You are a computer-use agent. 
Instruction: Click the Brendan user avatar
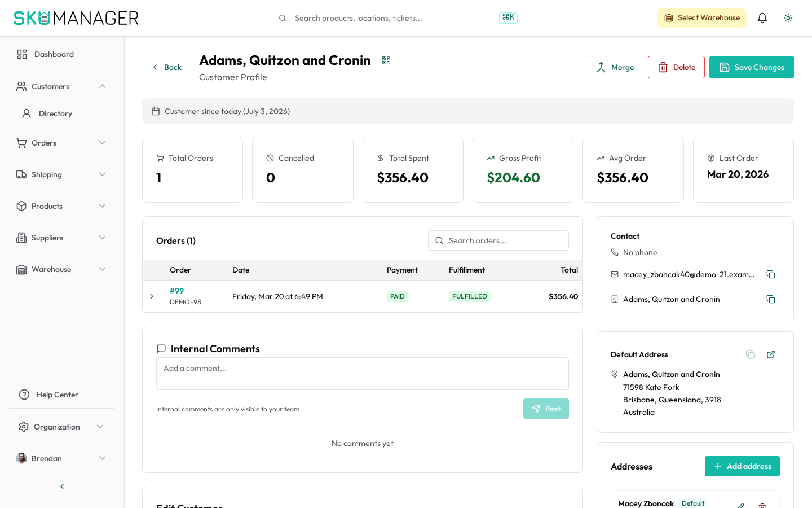pyautogui.click(x=21, y=458)
